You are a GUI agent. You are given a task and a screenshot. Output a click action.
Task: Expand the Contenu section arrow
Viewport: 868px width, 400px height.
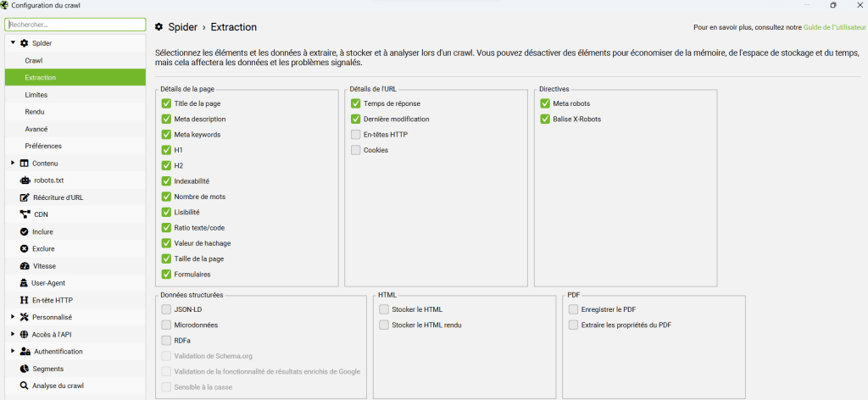[13, 163]
